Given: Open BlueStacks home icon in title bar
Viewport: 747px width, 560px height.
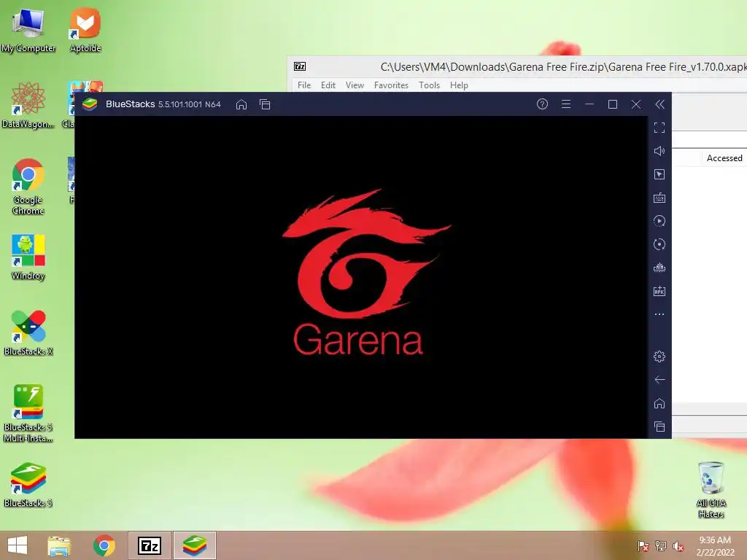Looking at the screenshot, I should [x=241, y=104].
